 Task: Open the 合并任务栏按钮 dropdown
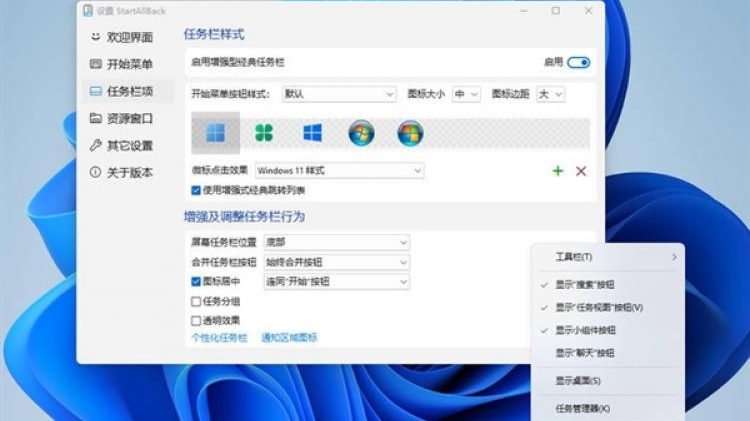[x=336, y=262]
